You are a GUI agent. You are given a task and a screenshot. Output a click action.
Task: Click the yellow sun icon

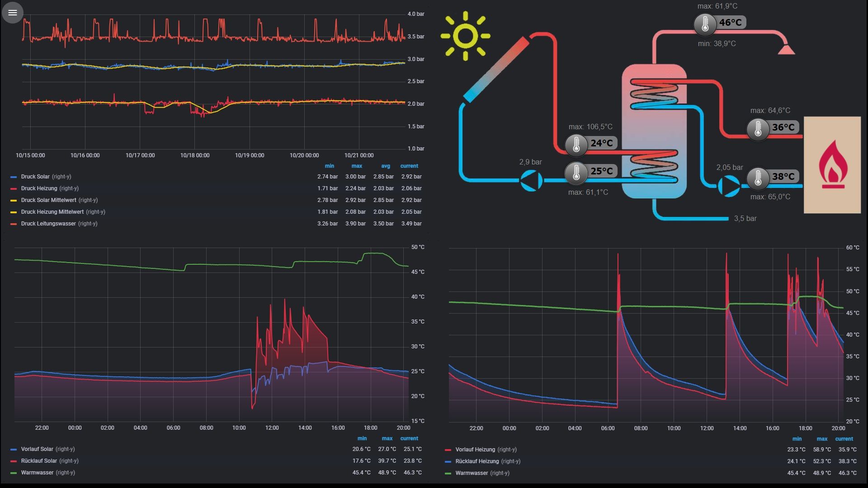(x=465, y=36)
